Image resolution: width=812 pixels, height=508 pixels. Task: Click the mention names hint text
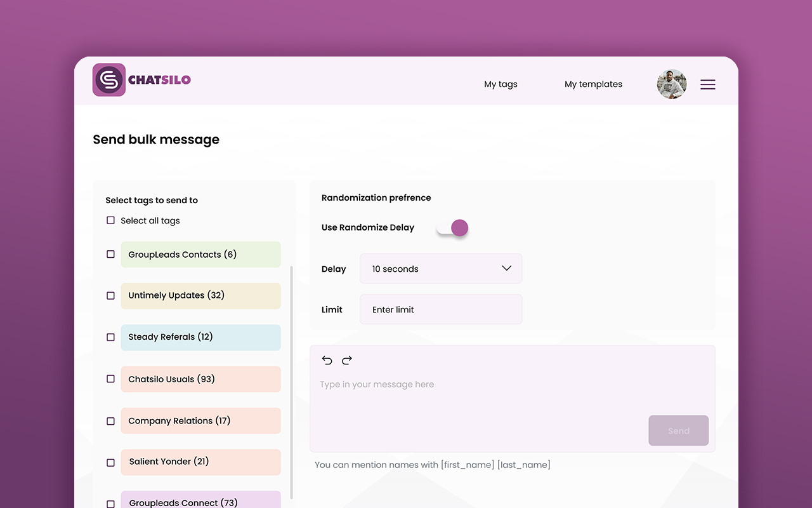pos(433,465)
